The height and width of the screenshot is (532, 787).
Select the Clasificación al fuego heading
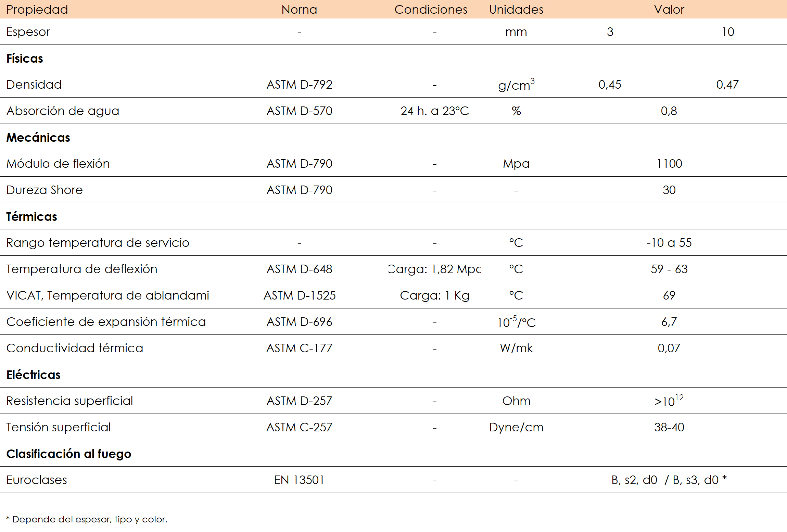pos(68,454)
